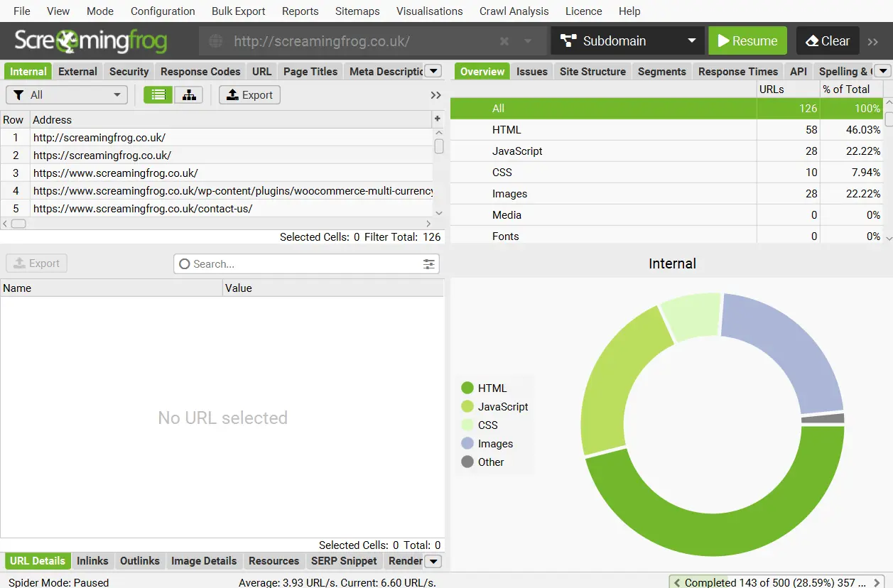Open URL history dropdown arrow
The image size is (893, 588).
(x=528, y=41)
